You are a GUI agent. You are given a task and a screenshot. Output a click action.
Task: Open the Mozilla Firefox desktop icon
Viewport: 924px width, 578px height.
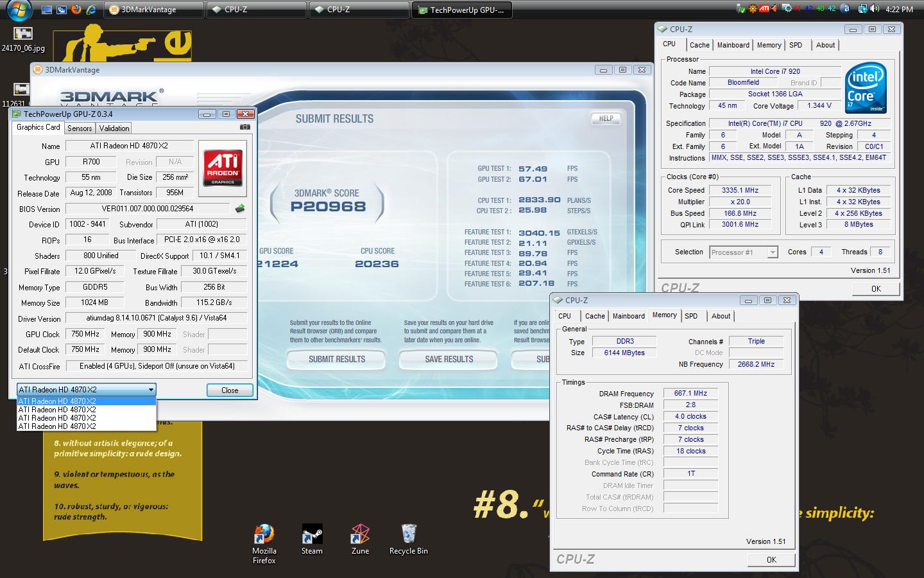(x=264, y=545)
